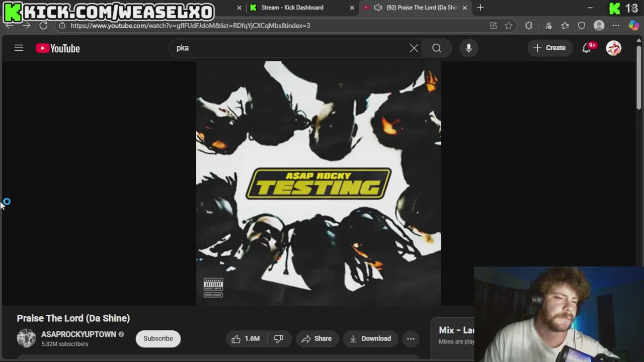Close the Praise The Lord tab
Image resolution: width=644 pixels, height=362 pixels.
464,8
